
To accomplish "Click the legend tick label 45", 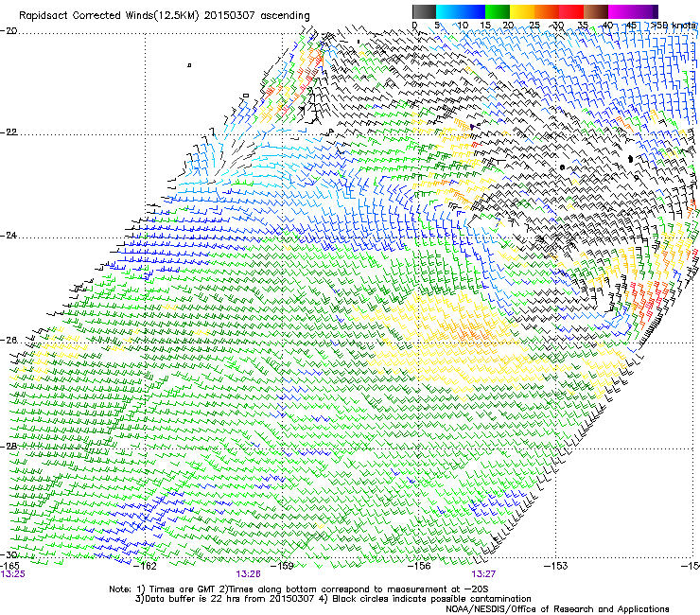I will pyautogui.click(x=631, y=26).
